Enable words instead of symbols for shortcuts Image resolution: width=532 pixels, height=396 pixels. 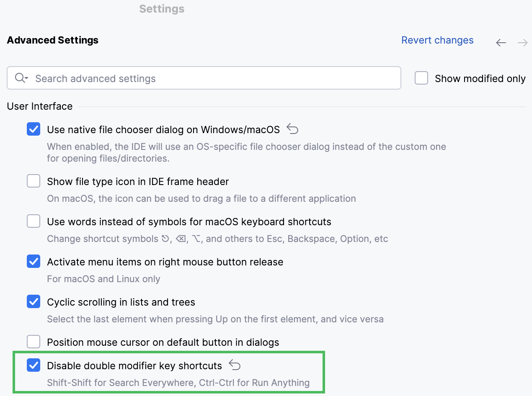coord(33,221)
